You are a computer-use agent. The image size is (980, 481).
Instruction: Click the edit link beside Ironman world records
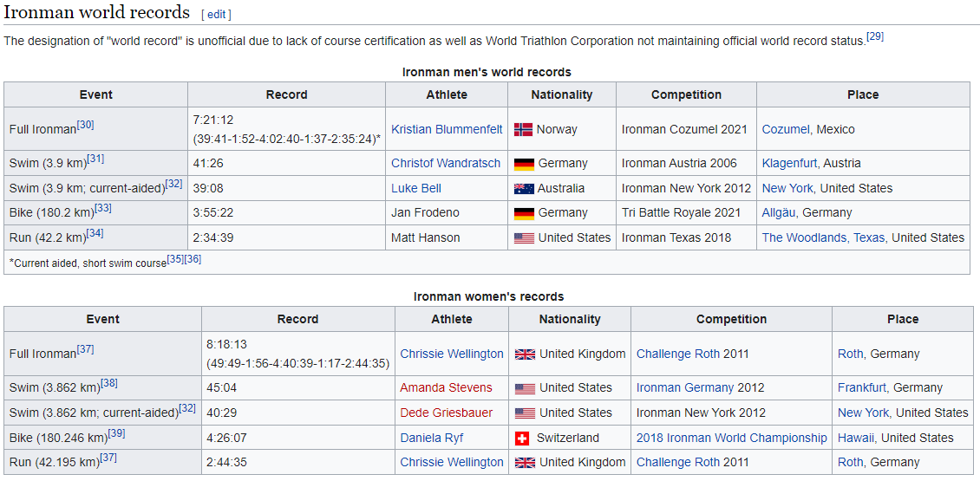click(216, 15)
